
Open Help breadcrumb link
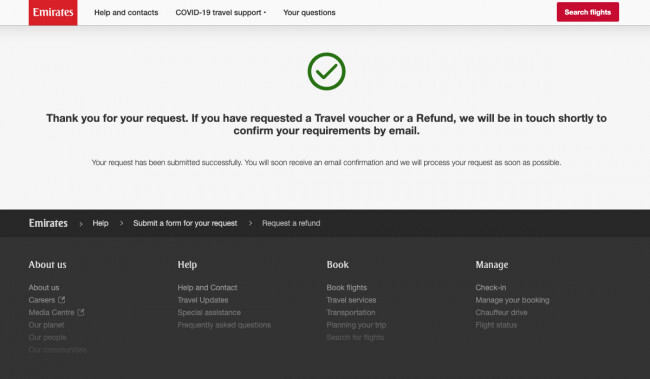coord(100,223)
